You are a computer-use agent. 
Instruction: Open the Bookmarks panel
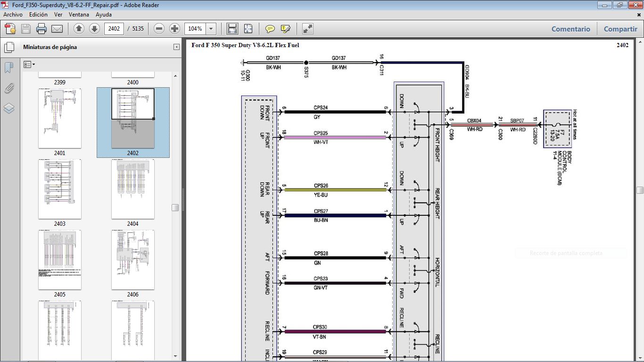pyautogui.click(x=8, y=68)
